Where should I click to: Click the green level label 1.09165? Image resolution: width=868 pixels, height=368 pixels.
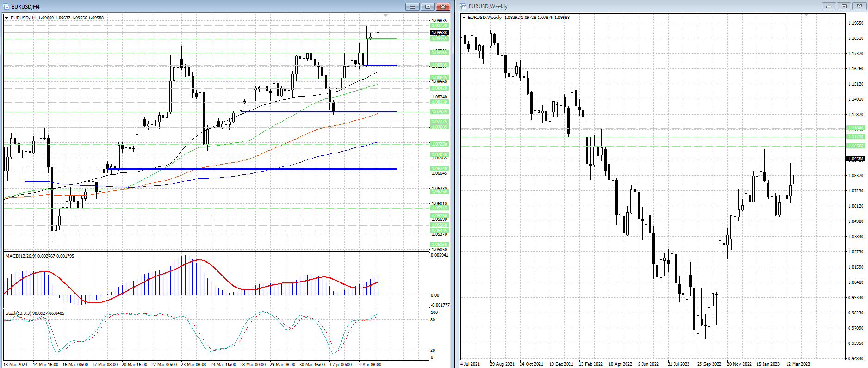[439, 53]
